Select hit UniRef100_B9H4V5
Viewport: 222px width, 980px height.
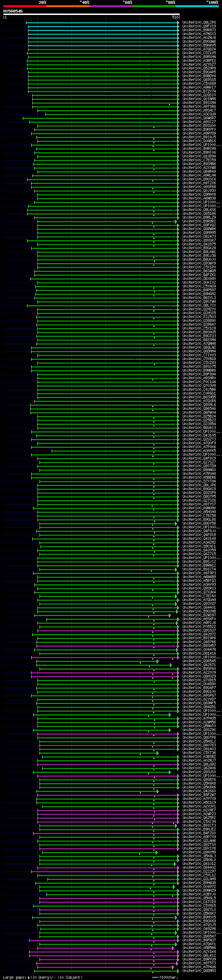point(199,45)
